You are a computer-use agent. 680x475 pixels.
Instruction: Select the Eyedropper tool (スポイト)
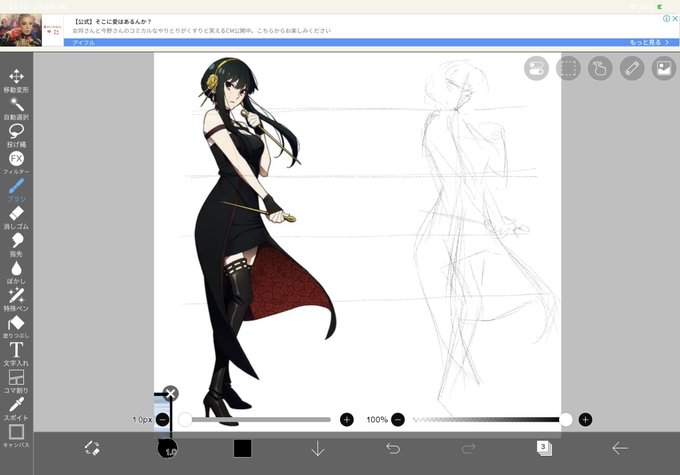[16, 409]
